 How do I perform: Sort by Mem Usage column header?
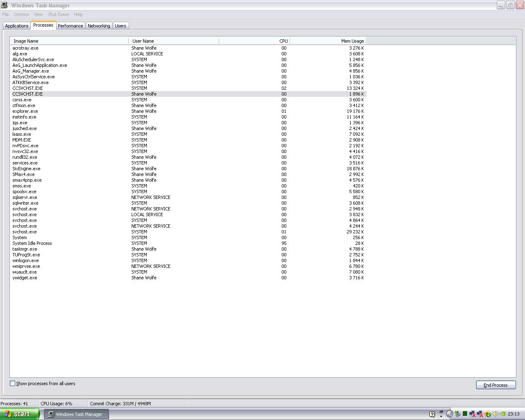[328, 41]
